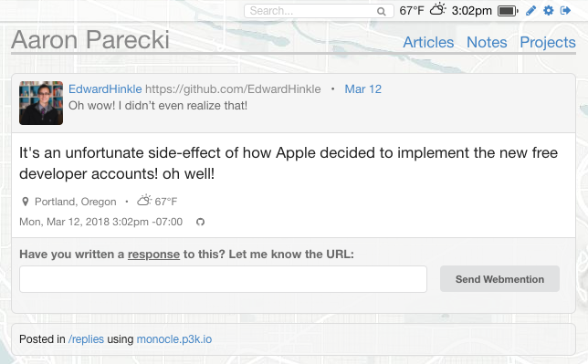Go to the Projects page

click(x=548, y=42)
